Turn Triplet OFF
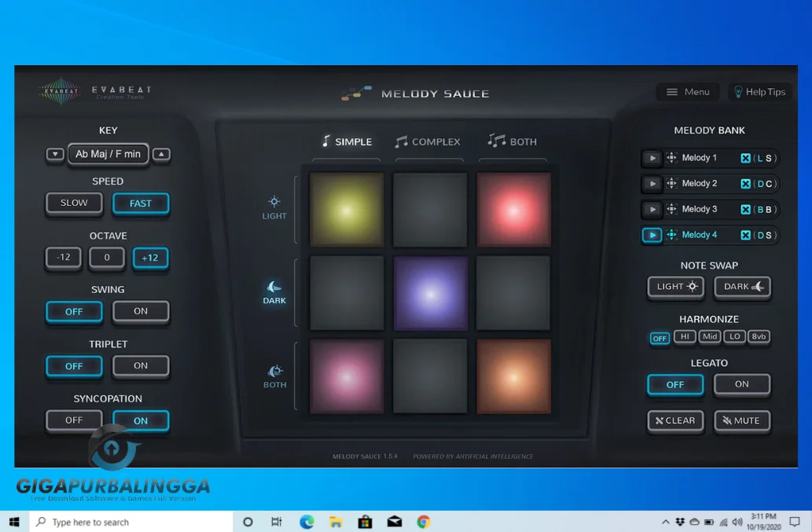The width and height of the screenshot is (812, 532). pos(74,366)
